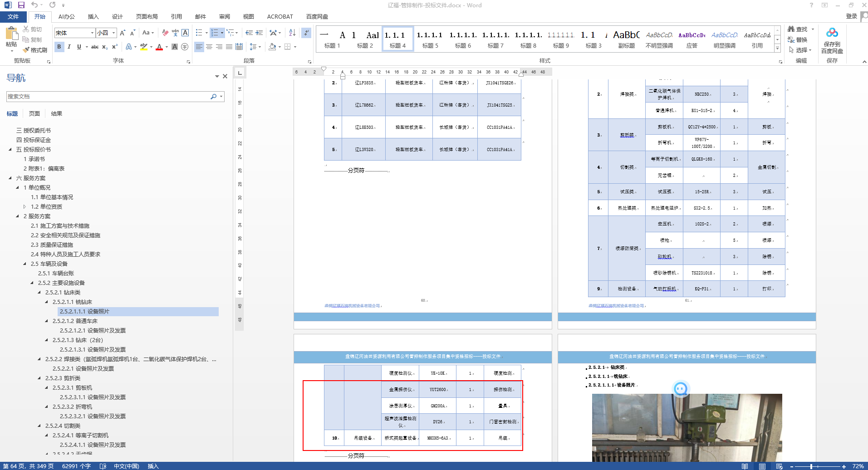Toggle left alignment of paragraph
This screenshot has height=470, width=868.
point(199,47)
